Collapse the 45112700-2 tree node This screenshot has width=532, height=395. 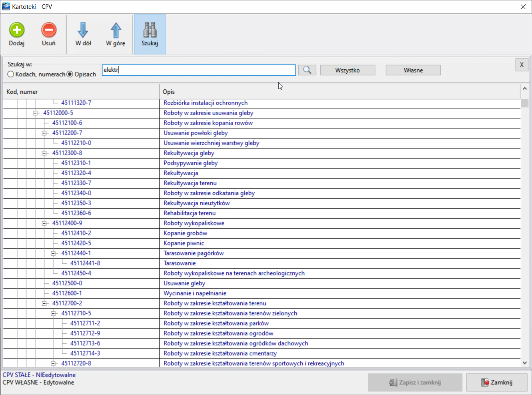click(44, 303)
